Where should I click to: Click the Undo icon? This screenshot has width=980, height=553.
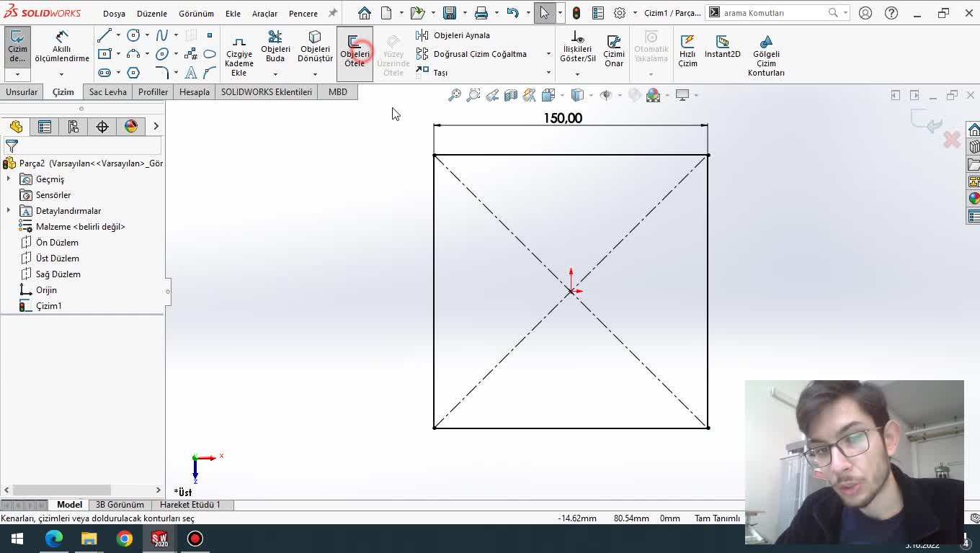(x=512, y=13)
